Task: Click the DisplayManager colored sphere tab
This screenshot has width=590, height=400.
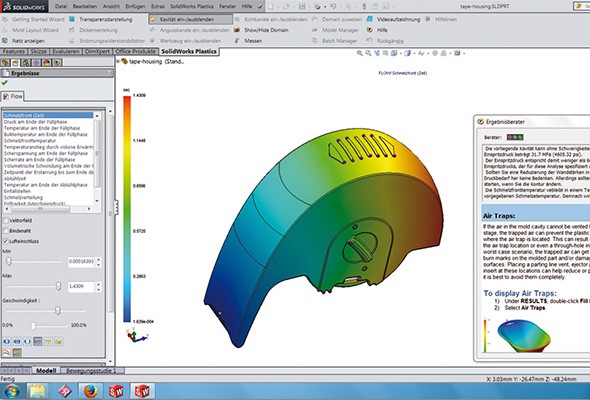Action: (x=46, y=62)
